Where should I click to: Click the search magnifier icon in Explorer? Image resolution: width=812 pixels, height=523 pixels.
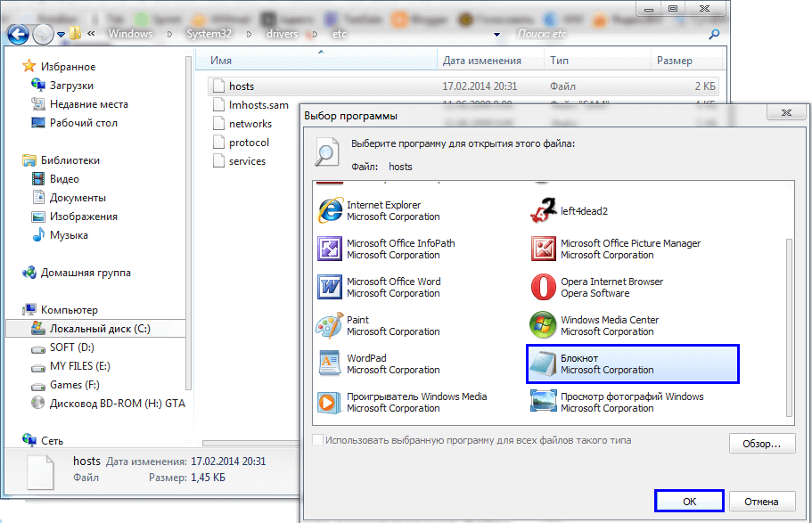[x=714, y=34]
